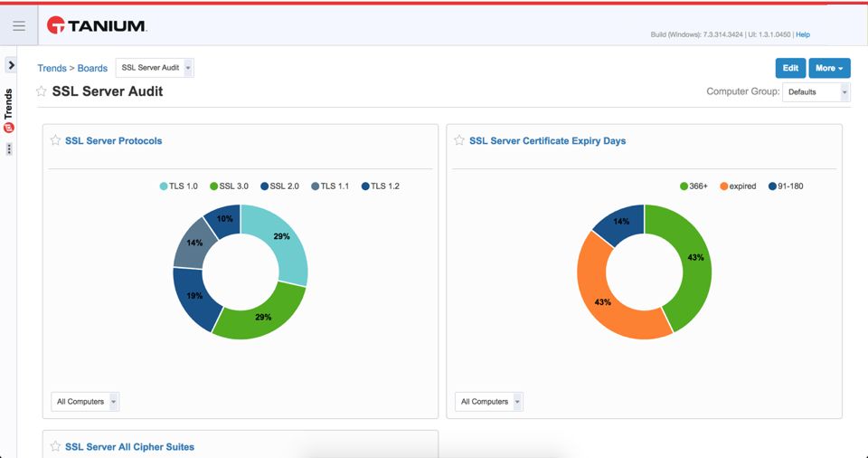Open the Help link
This screenshot has width=868, height=458.
coord(803,34)
